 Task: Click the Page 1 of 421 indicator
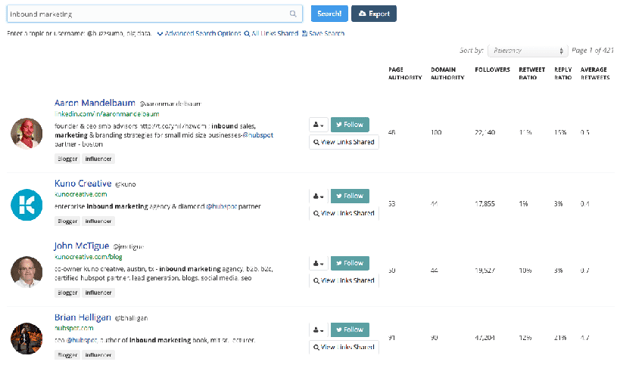click(x=592, y=50)
